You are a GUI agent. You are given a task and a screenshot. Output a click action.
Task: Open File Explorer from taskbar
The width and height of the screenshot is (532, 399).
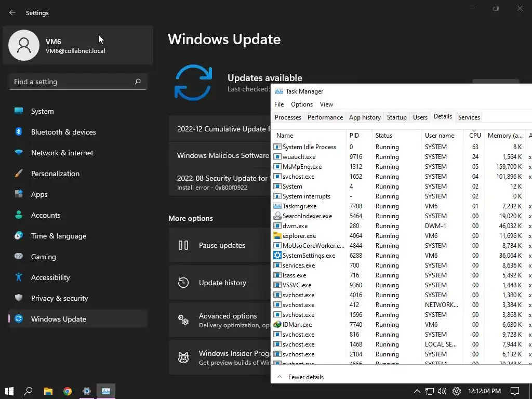pos(48,391)
